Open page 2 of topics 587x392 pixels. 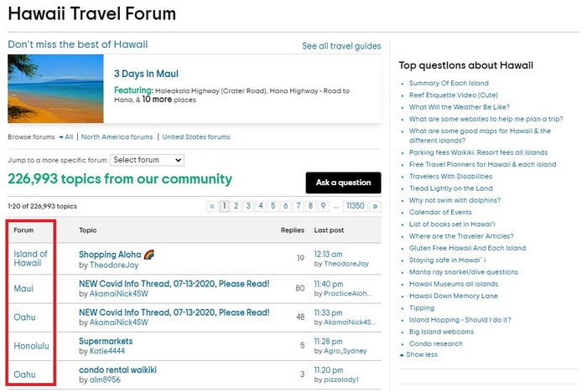tap(236, 206)
